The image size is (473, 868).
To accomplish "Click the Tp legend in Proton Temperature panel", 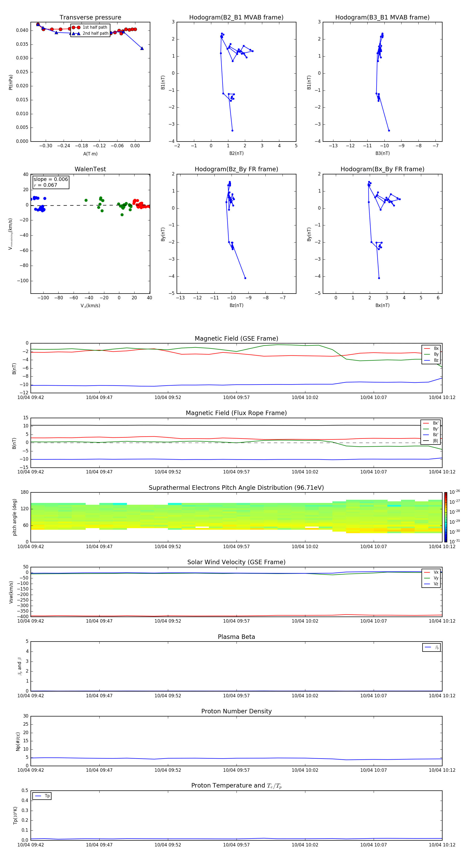I will (42, 796).
